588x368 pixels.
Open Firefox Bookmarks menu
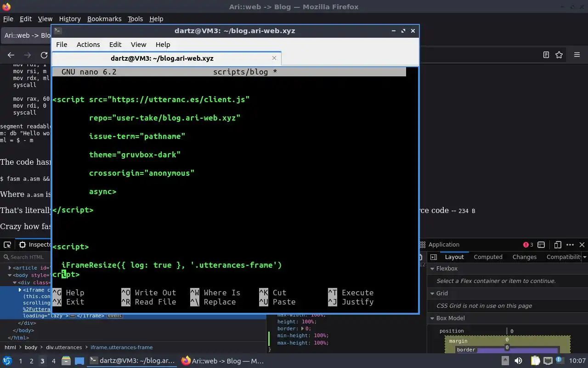click(104, 19)
